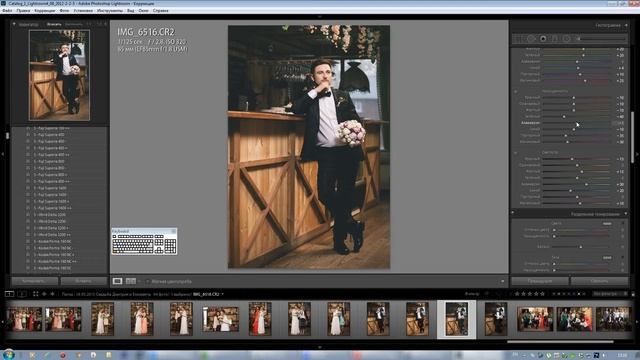Open the Фото menu

(64, 11)
